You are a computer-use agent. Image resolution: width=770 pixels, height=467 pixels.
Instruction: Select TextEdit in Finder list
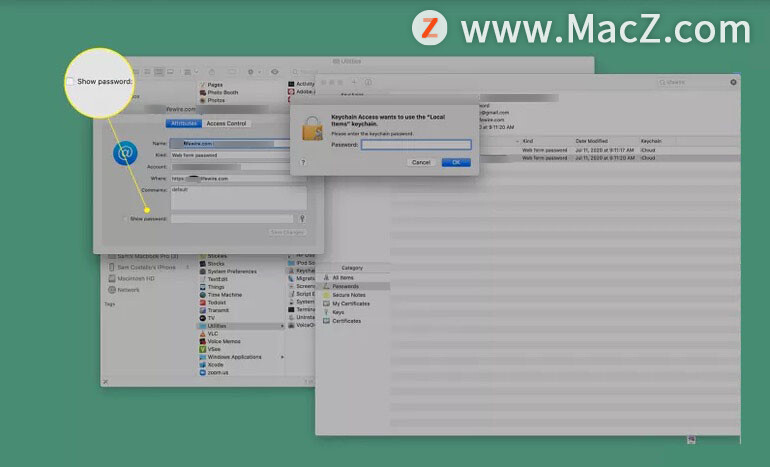[x=218, y=279]
